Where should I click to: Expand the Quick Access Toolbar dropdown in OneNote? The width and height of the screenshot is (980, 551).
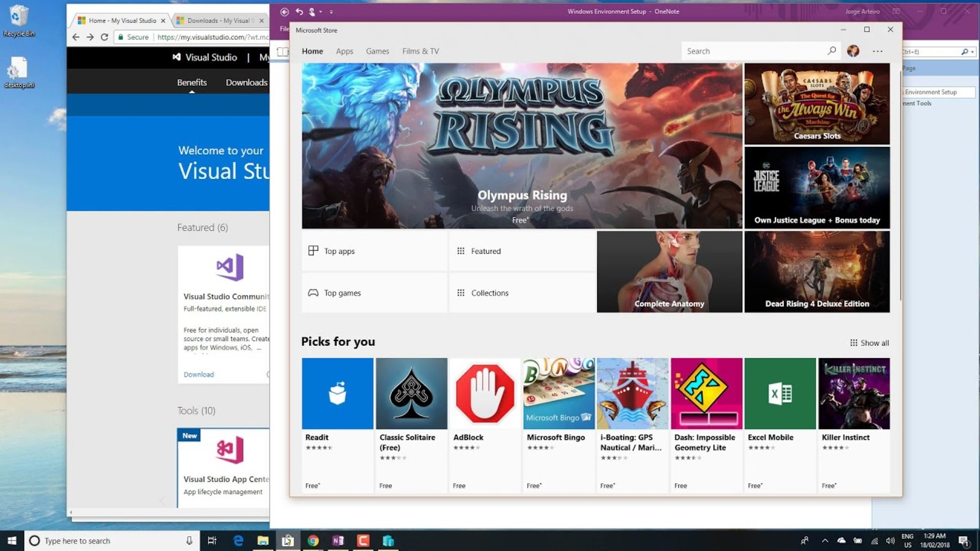pos(331,11)
